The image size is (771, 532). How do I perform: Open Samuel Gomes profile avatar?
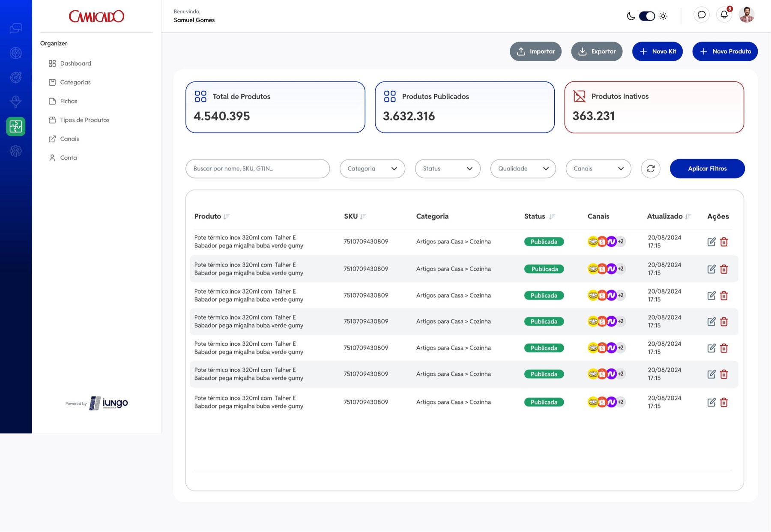[747, 15]
